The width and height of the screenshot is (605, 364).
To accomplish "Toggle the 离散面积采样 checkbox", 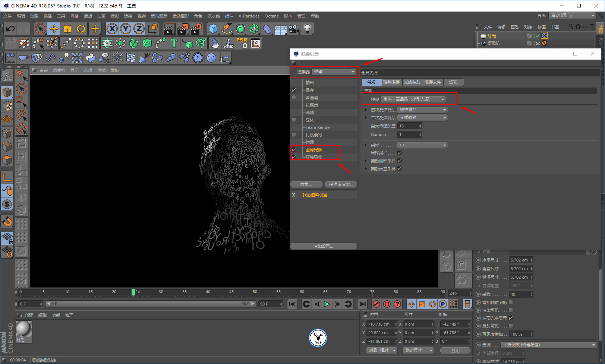I will tap(400, 161).
